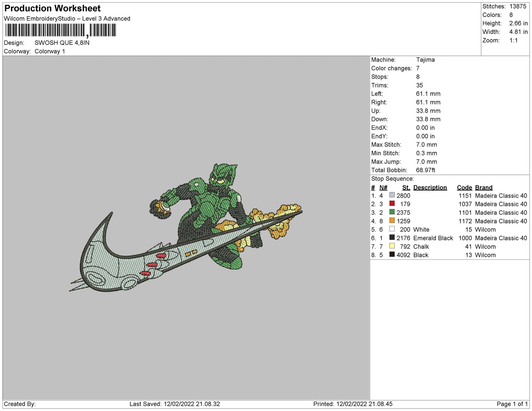532x411 pixels.
Task: Click the Tajima machine value
Action: tap(425, 60)
